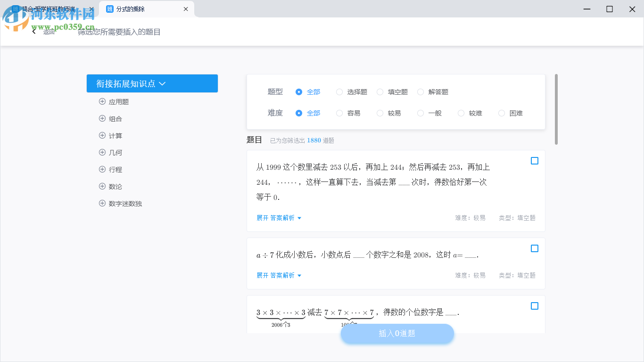644x362 pixels.
Task: Expand 计算 using its plus icon
Action: (102, 135)
